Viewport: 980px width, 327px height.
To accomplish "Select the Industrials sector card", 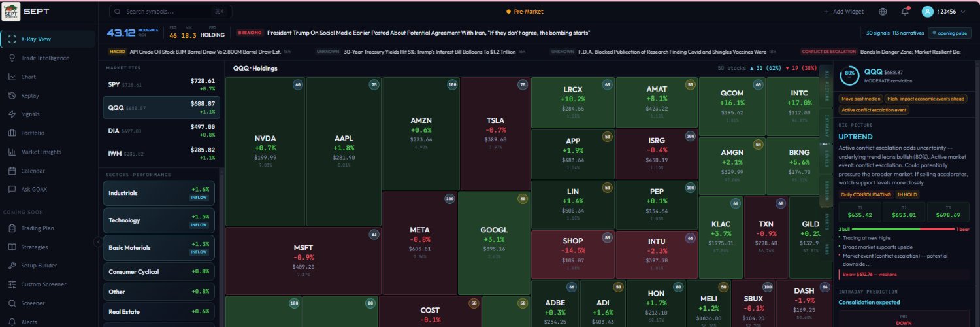I will tap(159, 193).
